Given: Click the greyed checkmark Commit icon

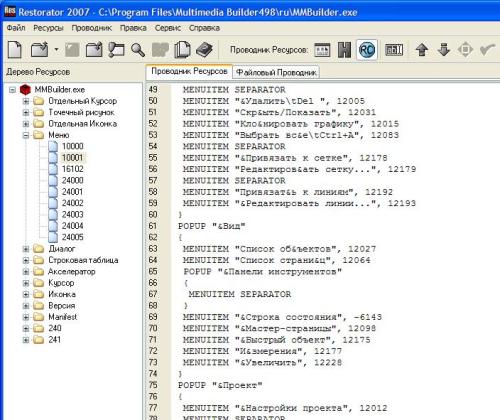Looking at the screenshot, I should pos(487,50).
